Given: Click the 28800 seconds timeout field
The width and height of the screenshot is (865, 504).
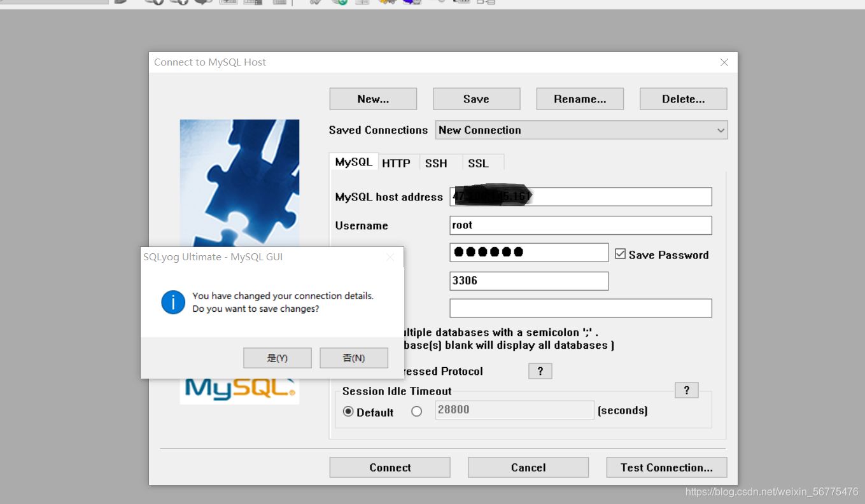Looking at the screenshot, I should [514, 410].
